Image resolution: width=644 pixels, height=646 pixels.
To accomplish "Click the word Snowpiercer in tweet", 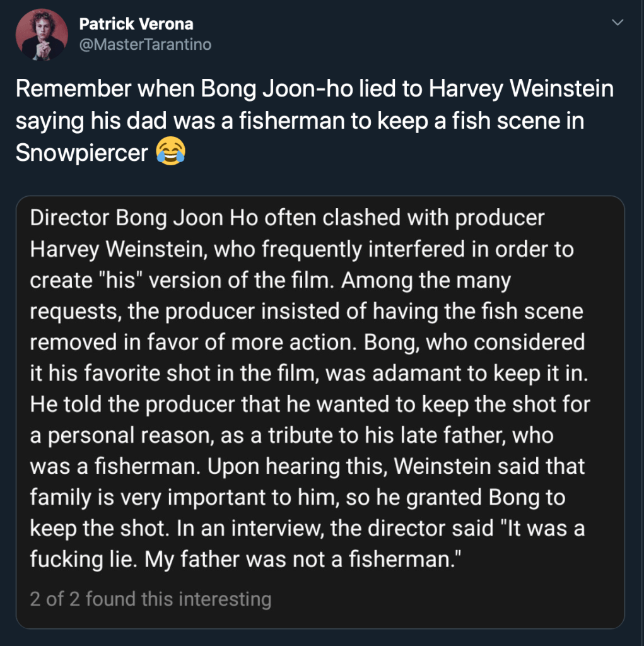I will (x=81, y=153).
